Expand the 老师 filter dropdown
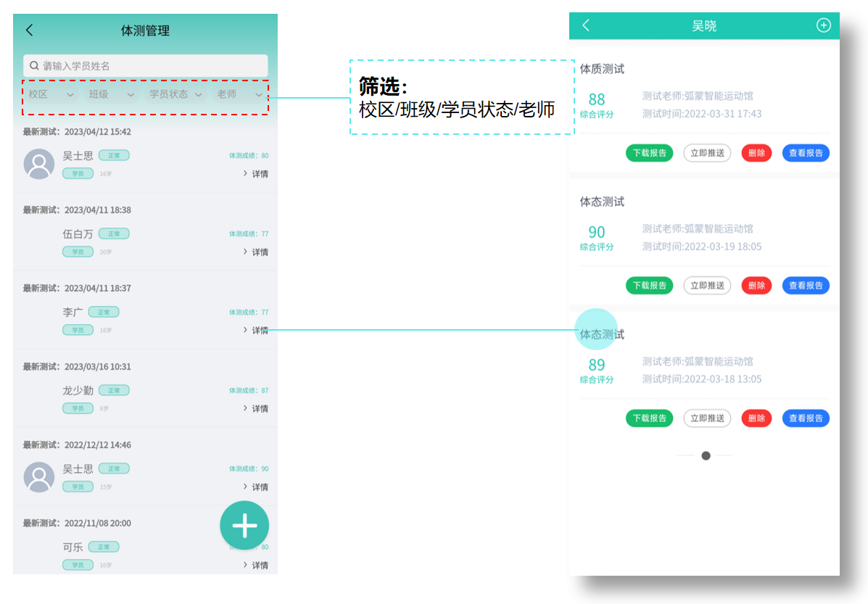 239,94
